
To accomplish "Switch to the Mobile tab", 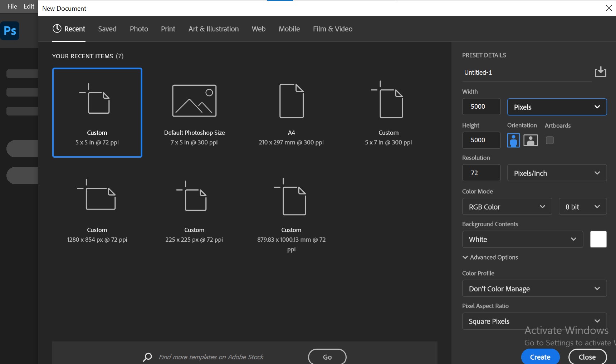I will point(289,29).
